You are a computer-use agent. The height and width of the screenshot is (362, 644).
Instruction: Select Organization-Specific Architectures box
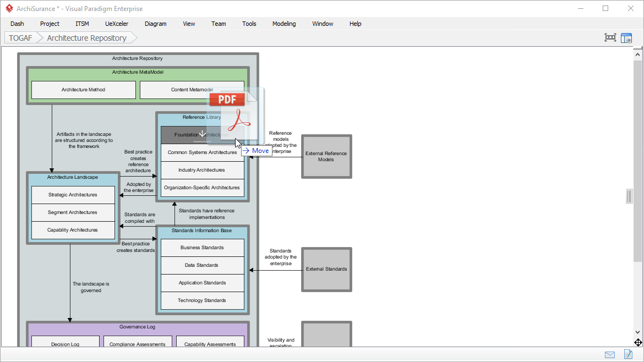point(202,188)
